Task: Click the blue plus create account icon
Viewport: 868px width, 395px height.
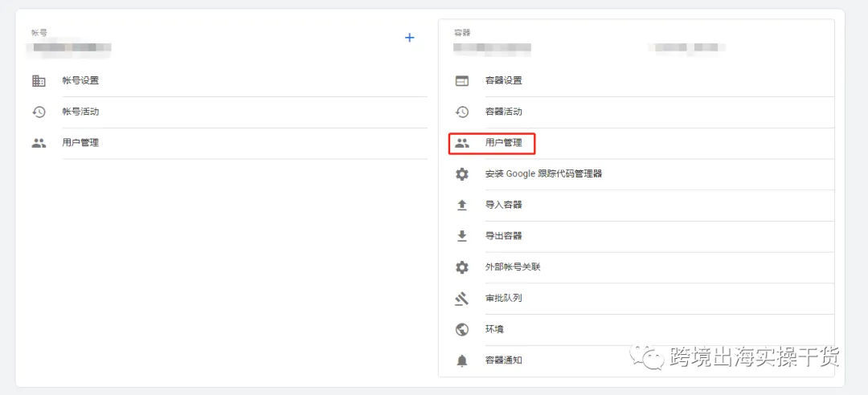Action: 409,38
